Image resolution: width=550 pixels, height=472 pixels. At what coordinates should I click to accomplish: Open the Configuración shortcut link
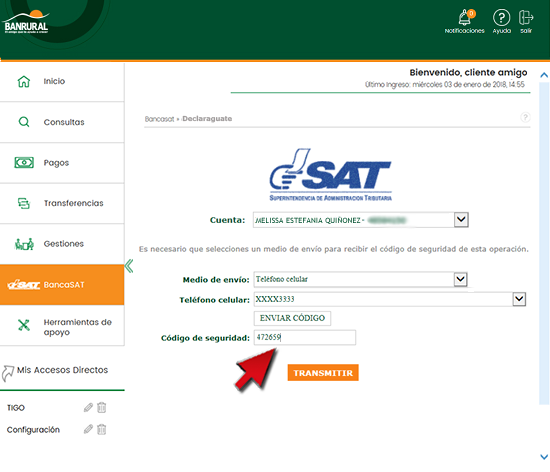[33, 430]
